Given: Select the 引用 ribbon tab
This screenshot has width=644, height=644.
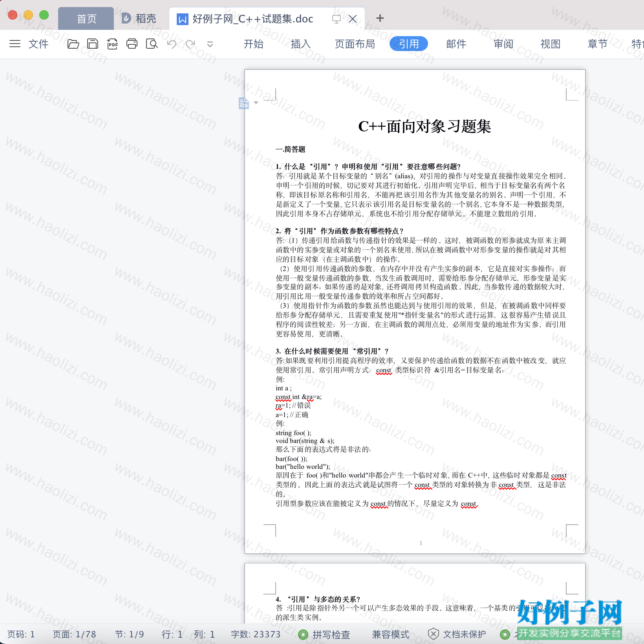Looking at the screenshot, I should click(409, 44).
